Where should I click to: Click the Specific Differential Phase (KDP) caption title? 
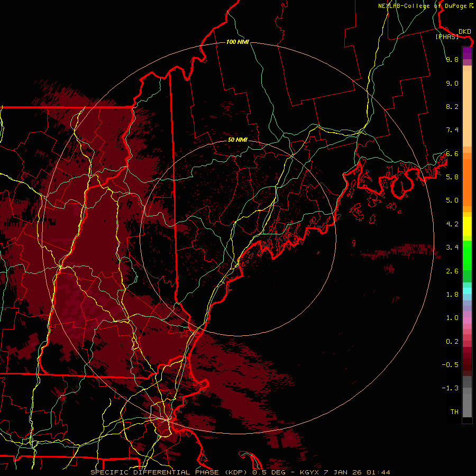[170, 472]
